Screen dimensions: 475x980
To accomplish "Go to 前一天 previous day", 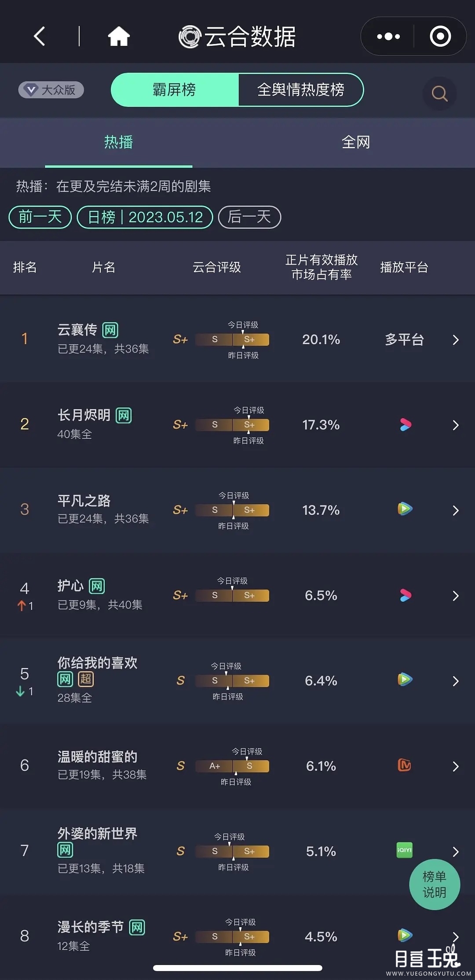I will 40,217.
